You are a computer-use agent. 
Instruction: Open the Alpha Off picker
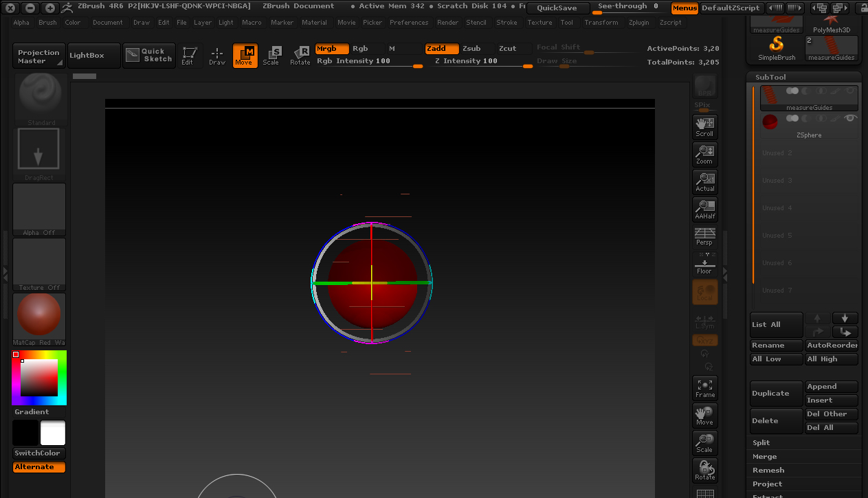coord(39,210)
